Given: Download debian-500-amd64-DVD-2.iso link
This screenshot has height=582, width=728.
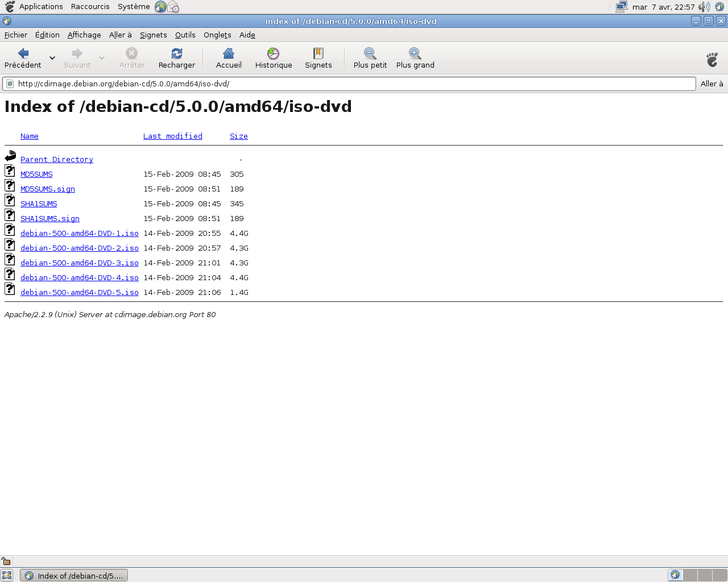Looking at the screenshot, I should [80, 248].
